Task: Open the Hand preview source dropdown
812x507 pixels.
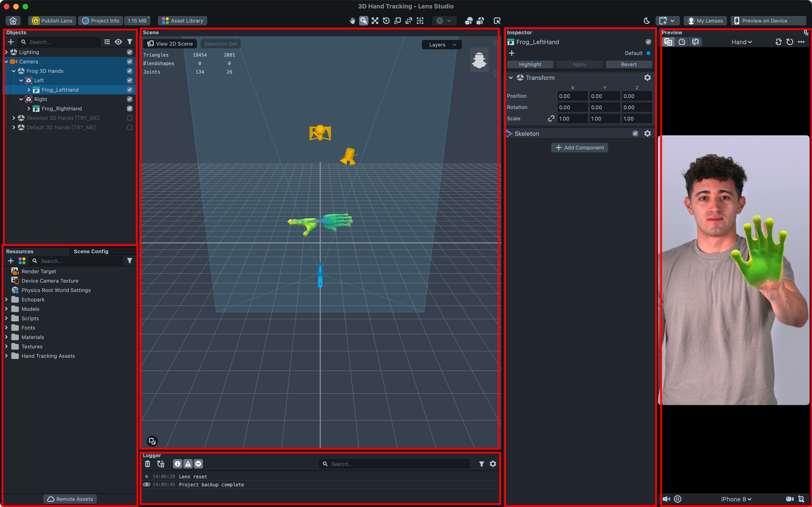Action: (x=742, y=42)
